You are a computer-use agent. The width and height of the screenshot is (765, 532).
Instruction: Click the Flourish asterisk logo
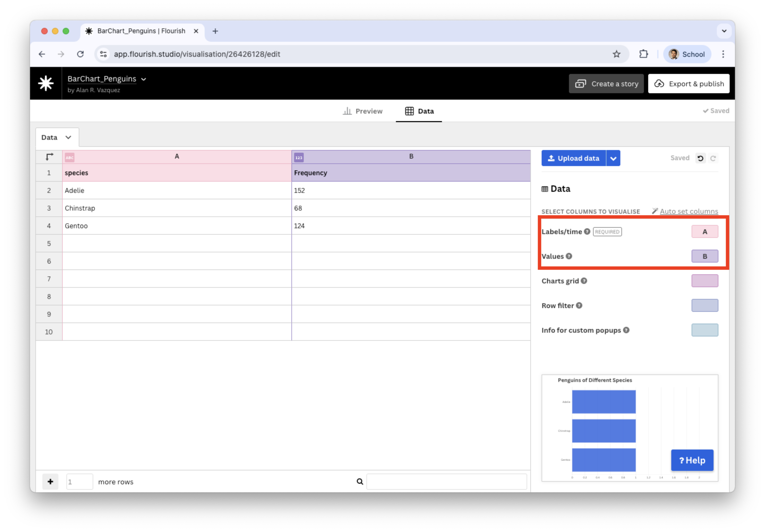(x=46, y=83)
